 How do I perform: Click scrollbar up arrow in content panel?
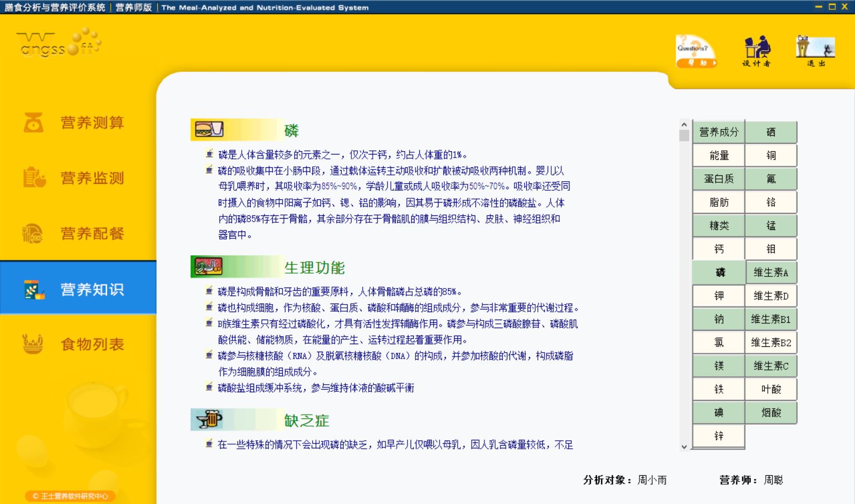[x=684, y=125]
